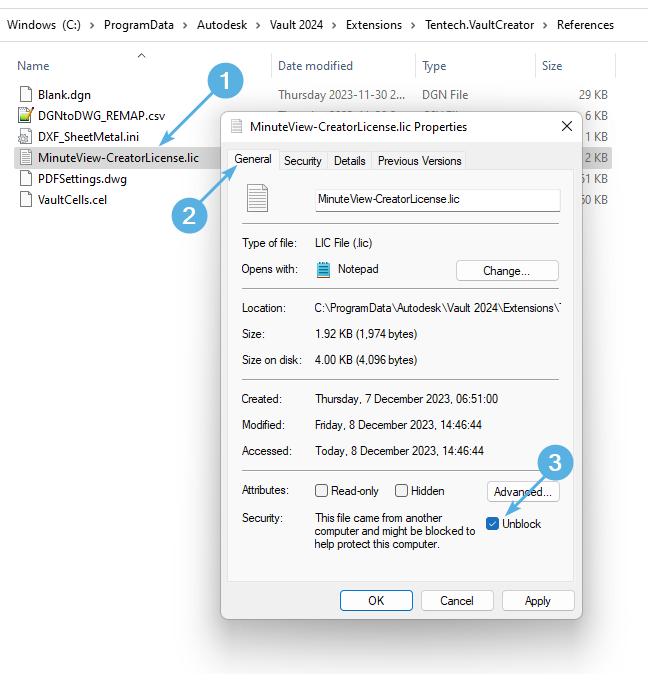Enable the Read-only attribute checkbox
Image resolution: width=648 pixels, height=674 pixels.
pos(321,490)
